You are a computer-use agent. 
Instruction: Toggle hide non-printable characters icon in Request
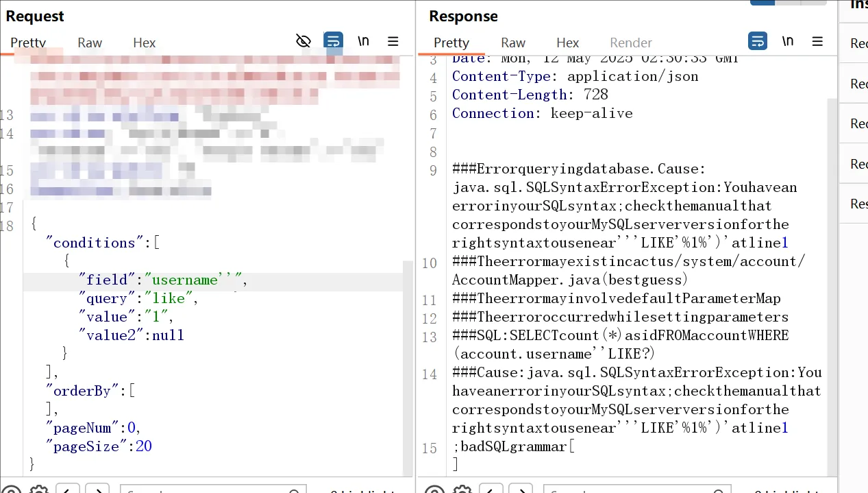[x=303, y=41]
